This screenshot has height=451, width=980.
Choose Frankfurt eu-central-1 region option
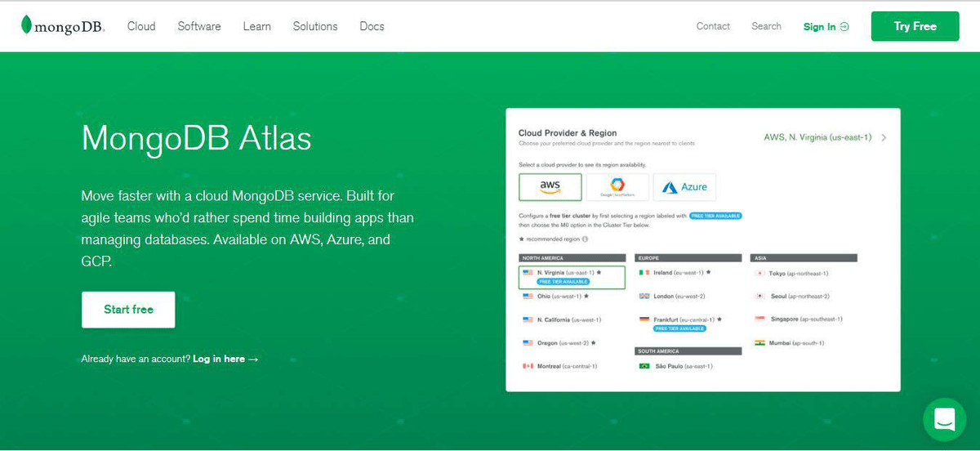[x=679, y=323]
